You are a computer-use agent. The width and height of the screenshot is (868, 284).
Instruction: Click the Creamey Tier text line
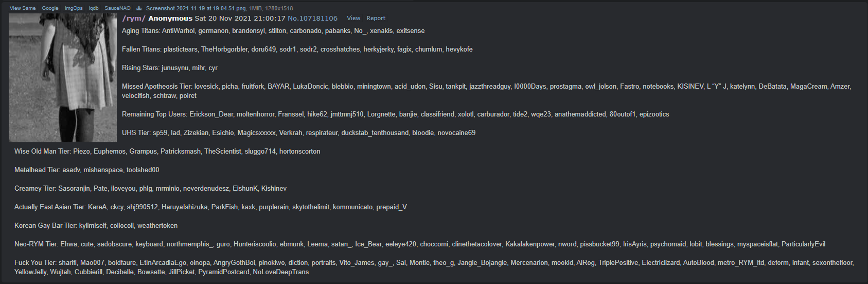point(151,188)
